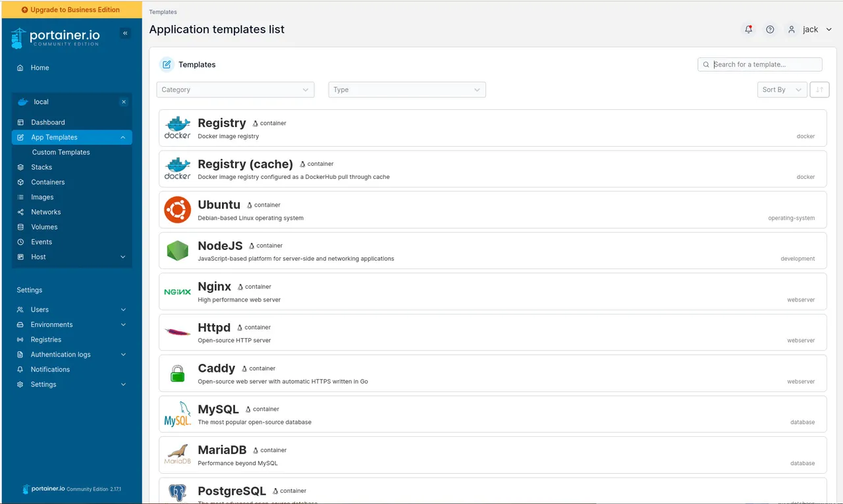Open the jack user account menu

(x=810, y=30)
